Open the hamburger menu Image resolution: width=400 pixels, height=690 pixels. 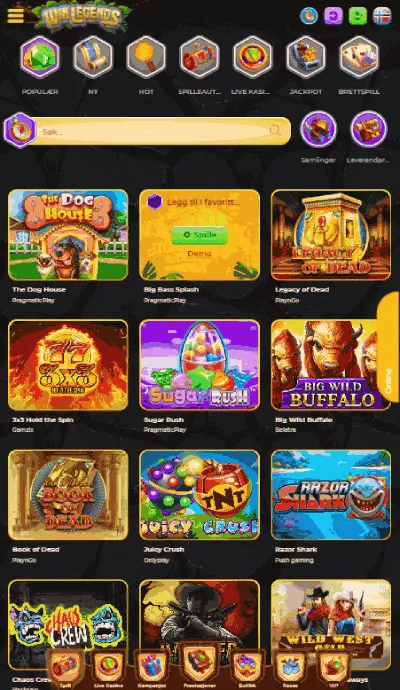[15, 15]
